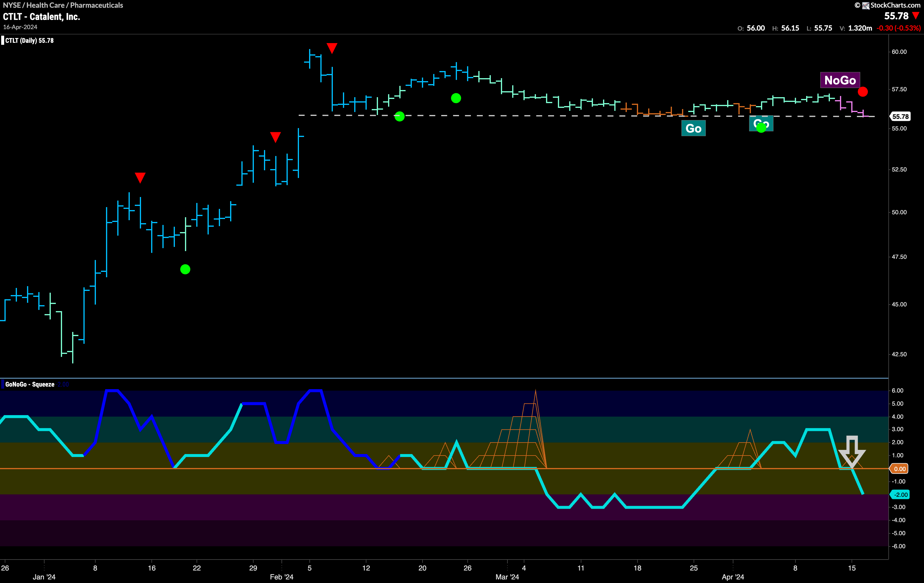Click the Apr '24 date axis label
The width and height of the screenshot is (924, 583).
pos(733,577)
